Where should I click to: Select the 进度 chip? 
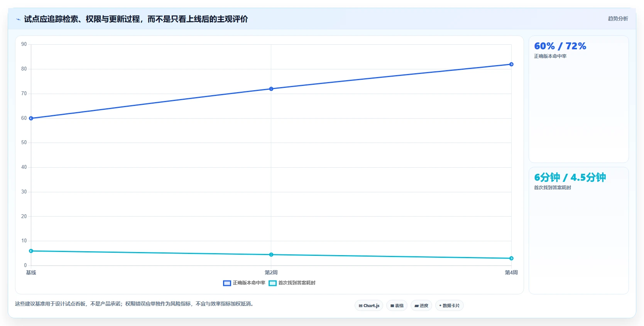tap(421, 306)
